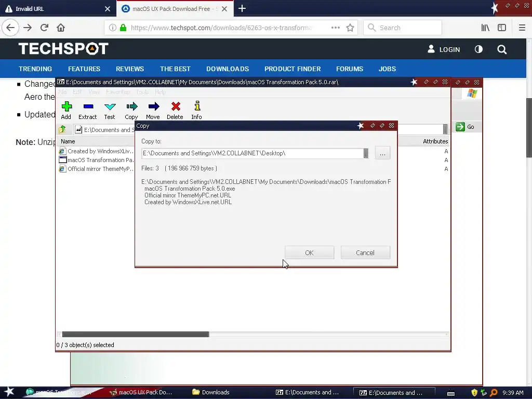Confirm copy with OK button
Viewport: 532px width, 399px height.
(309, 253)
